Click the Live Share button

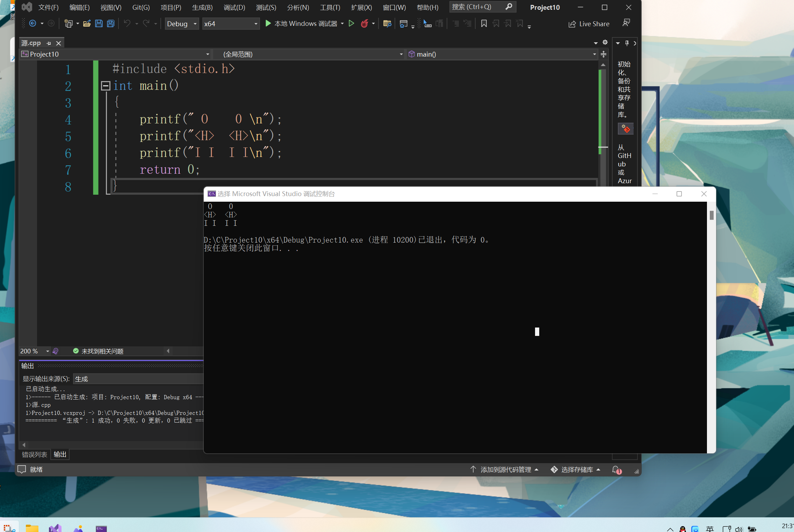pyautogui.click(x=589, y=24)
